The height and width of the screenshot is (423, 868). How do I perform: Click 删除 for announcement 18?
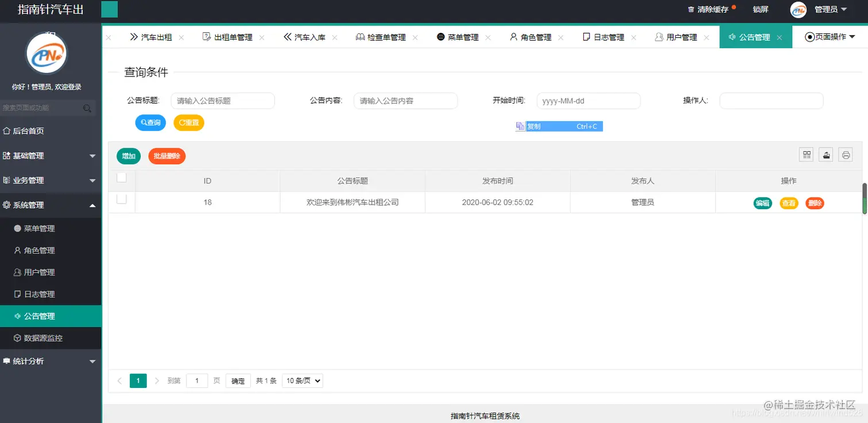point(815,203)
